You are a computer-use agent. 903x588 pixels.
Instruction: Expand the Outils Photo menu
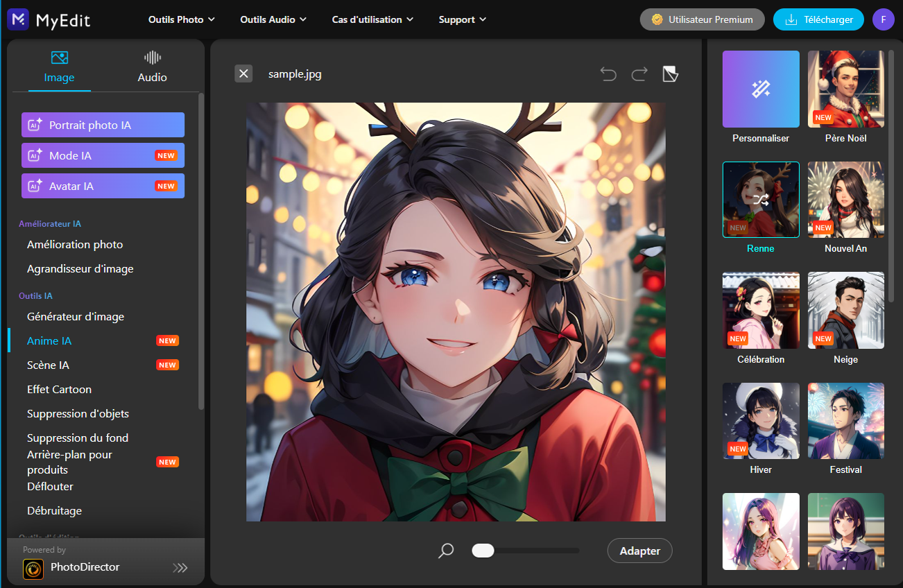(181, 19)
